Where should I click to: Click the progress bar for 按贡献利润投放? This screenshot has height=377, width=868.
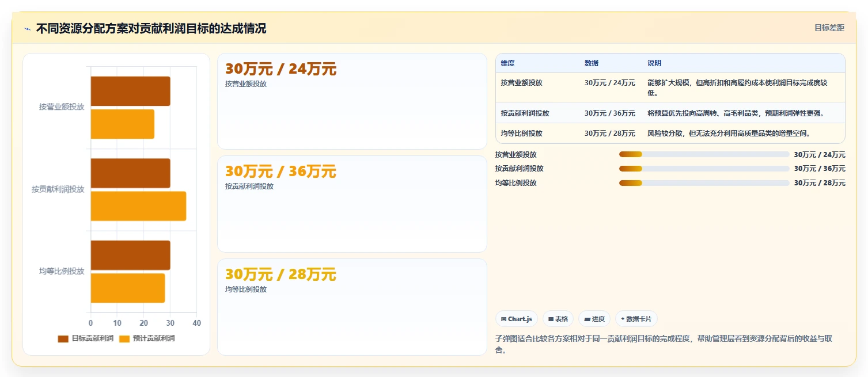click(704, 169)
